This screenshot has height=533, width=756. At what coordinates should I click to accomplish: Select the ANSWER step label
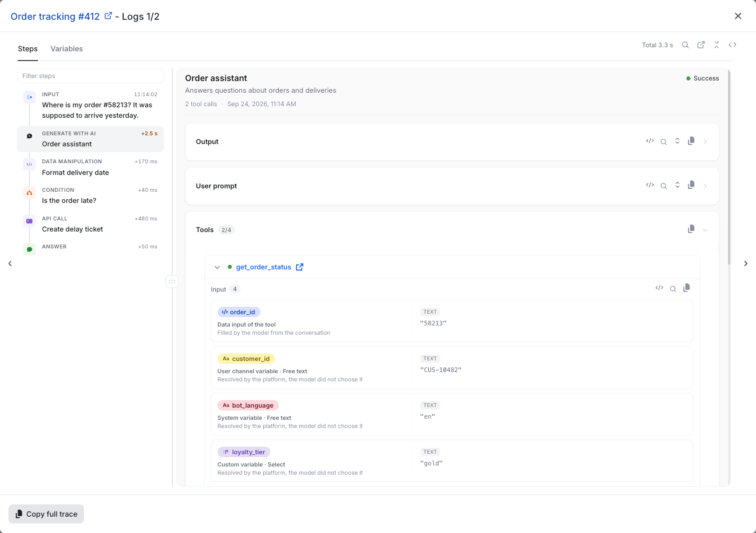(54, 247)
